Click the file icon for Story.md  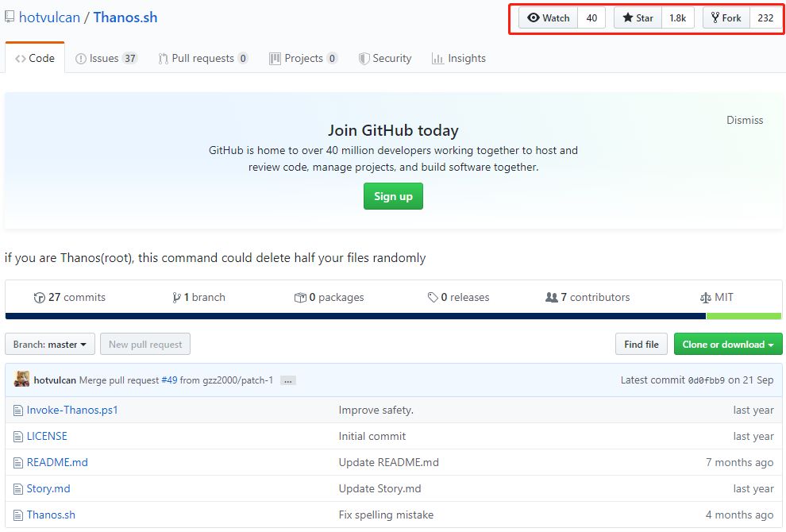(x=18, y=489)
